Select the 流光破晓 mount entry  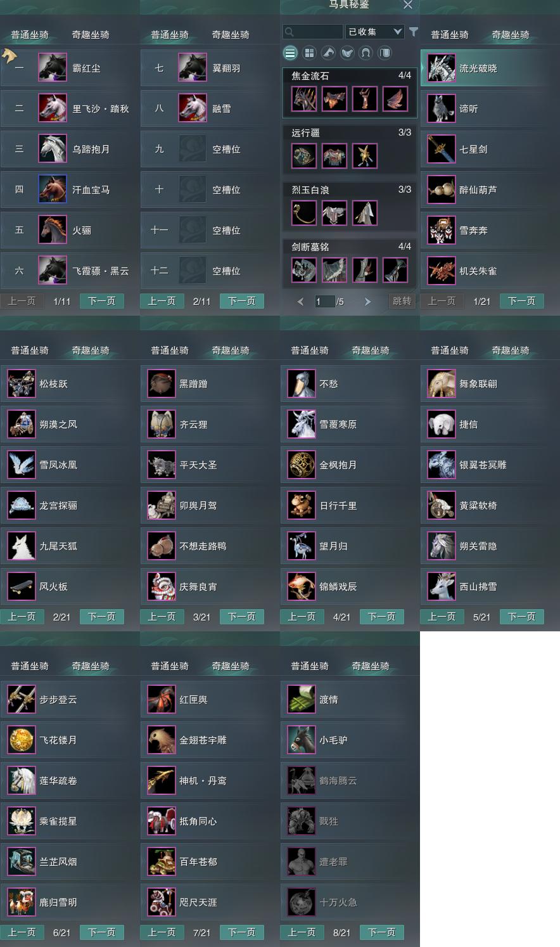coord(490,68)
